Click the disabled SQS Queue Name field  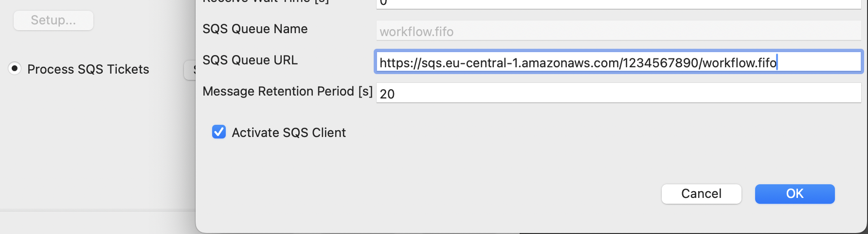pyautogui.click(x=618, y=31)
